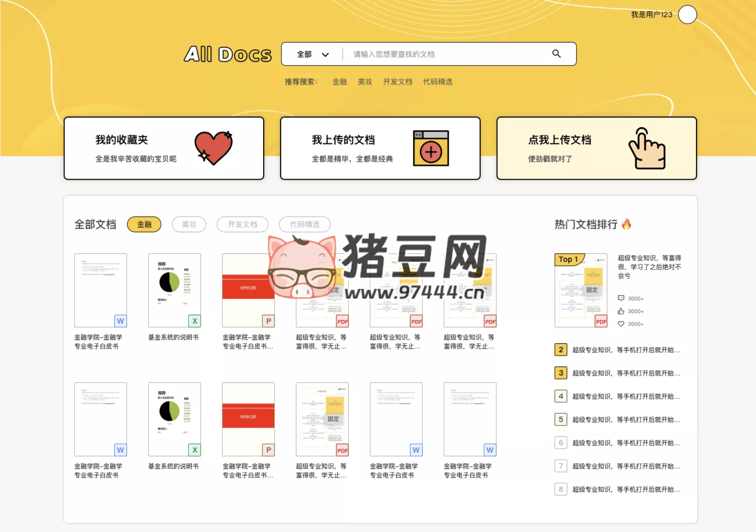Toggle the 开发文档 filter pill

point(242,224)
